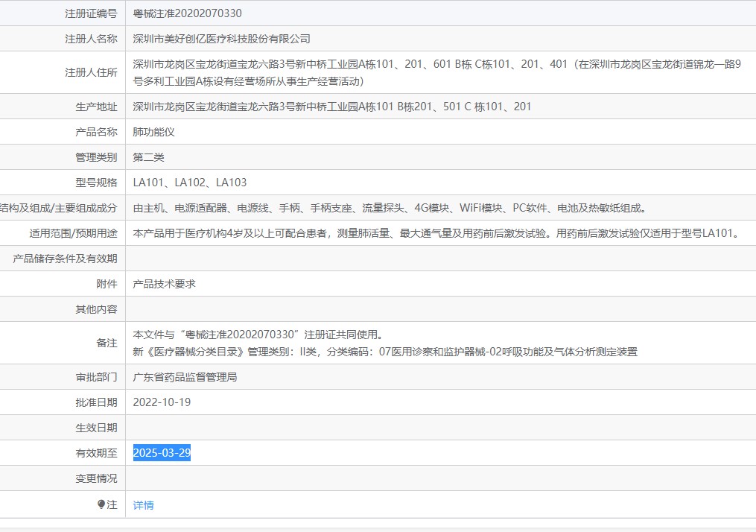756x532 pixels.
Task: Click the highlighted date 2025-03-29
Action: pos(162,453)
